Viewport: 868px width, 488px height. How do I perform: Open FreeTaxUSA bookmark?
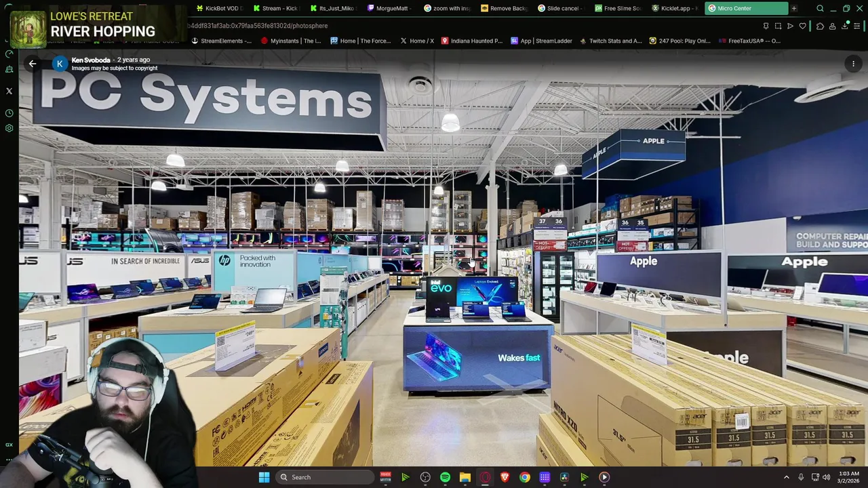click(x=749, y=41)
